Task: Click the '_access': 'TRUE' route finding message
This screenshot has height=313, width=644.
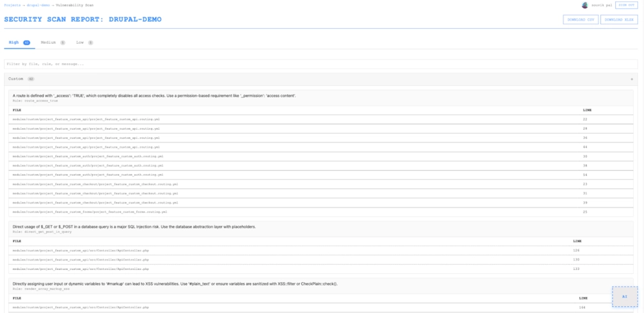Action: (154, 95)
